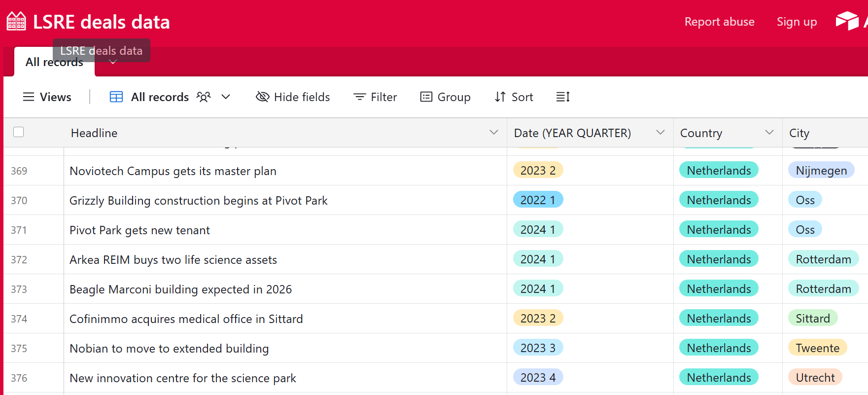
Task: Open Hide fields options
Action: point(293,97)
